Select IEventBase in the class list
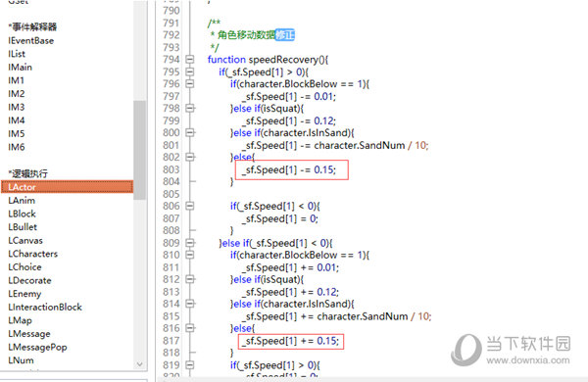This screenshot has height=382, width=588. [x=31, y=40]
